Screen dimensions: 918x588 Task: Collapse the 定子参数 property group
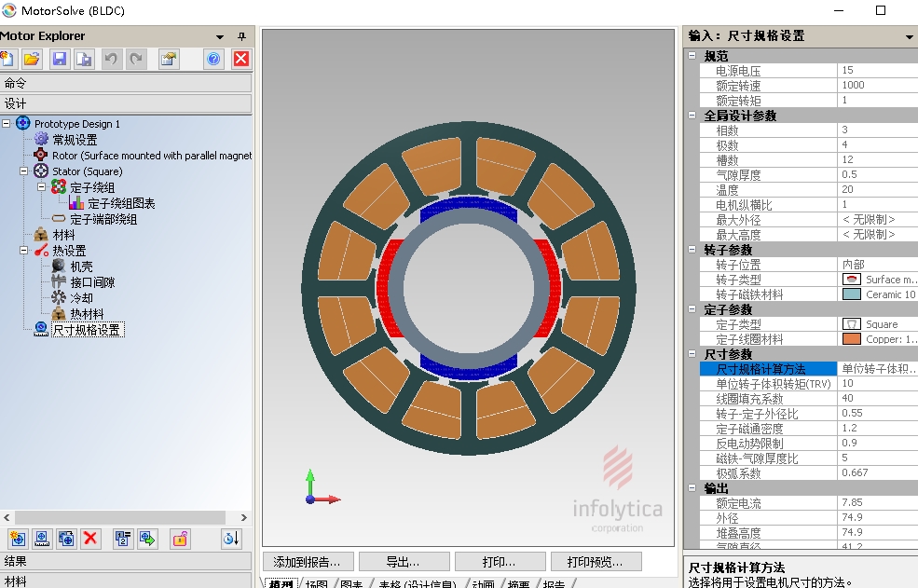tap(692, 309)
